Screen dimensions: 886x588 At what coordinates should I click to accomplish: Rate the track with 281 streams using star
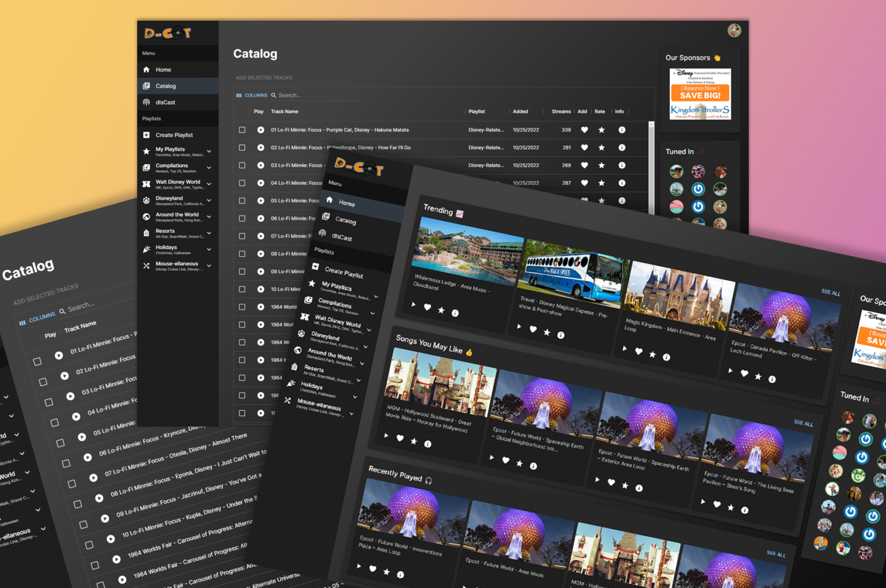tap(602, 148)
